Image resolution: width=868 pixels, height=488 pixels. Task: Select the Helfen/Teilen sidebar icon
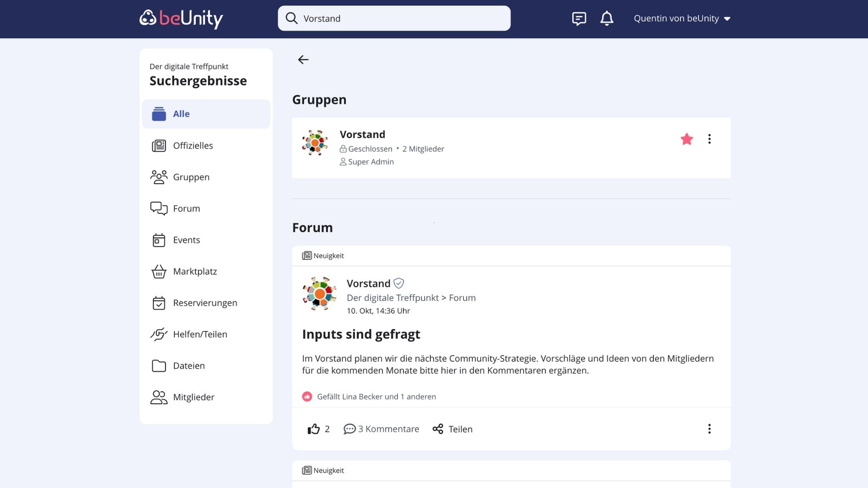[159, 334]
